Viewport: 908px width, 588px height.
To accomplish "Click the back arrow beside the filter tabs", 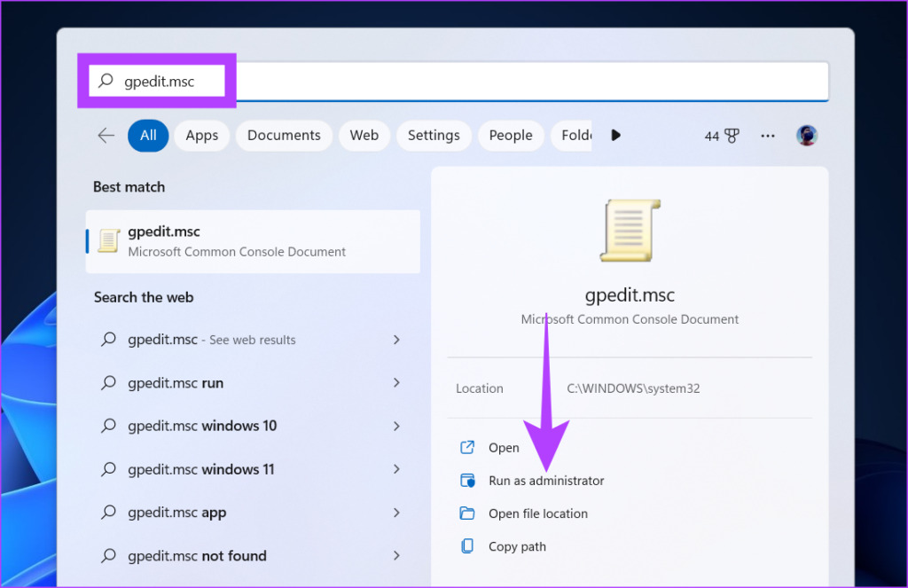I will (x=106, y=136).
